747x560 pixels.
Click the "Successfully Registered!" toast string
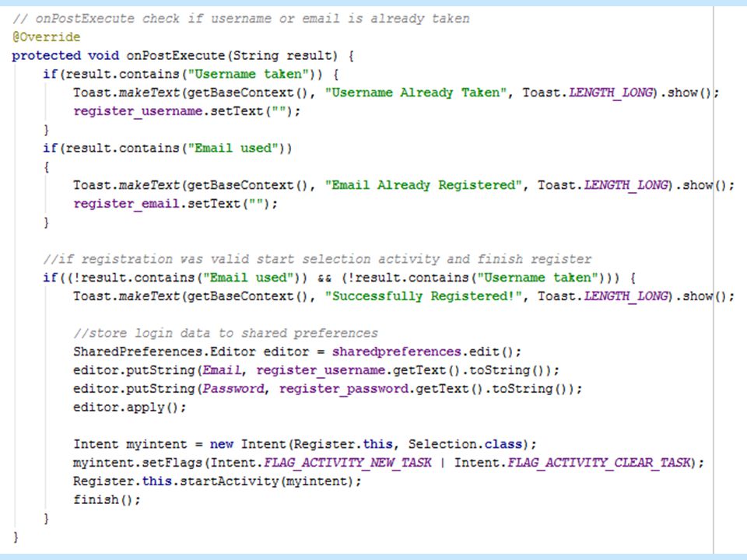point(423,296)
